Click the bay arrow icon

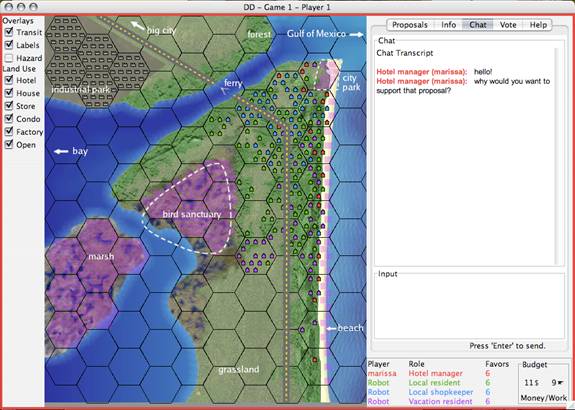pyautogui.click(x=61, y=151)
